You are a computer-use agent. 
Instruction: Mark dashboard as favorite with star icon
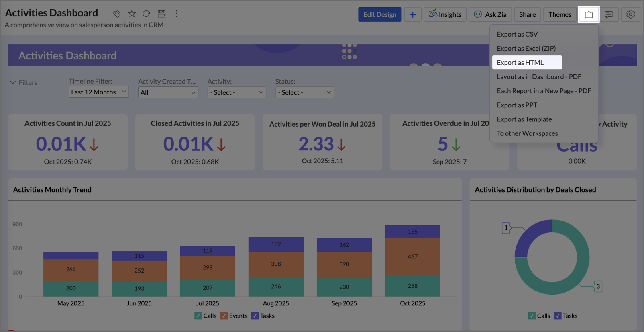[132, 14]
